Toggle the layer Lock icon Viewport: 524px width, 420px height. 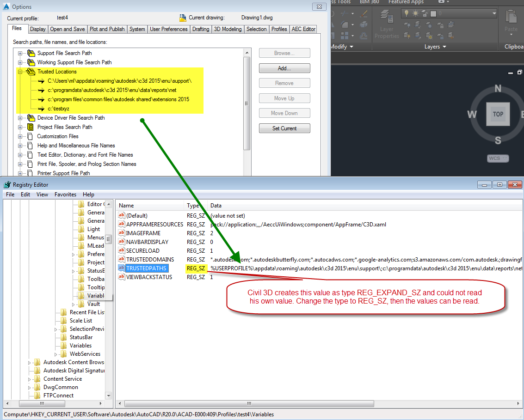pyautogui.click(x=425, y=13)
